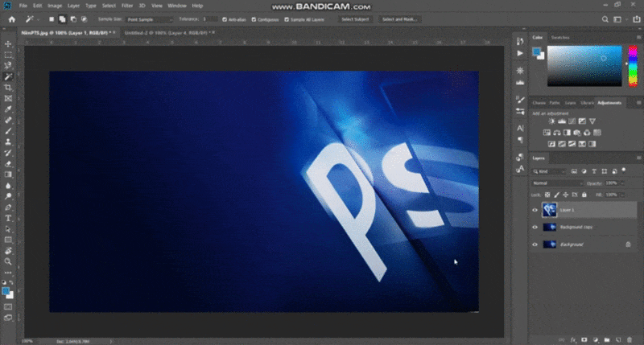
Task: Click the New selection mode button
Action: 52,19
